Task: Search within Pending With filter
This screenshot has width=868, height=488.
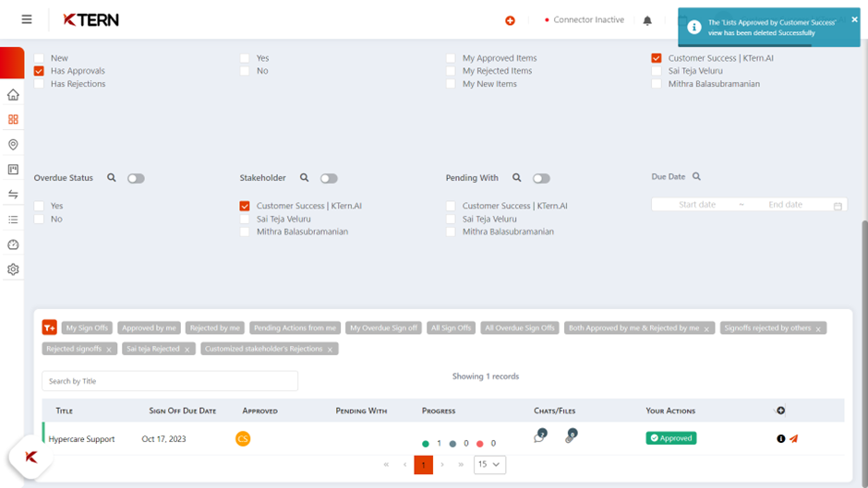Action: (x=516, y=178)
